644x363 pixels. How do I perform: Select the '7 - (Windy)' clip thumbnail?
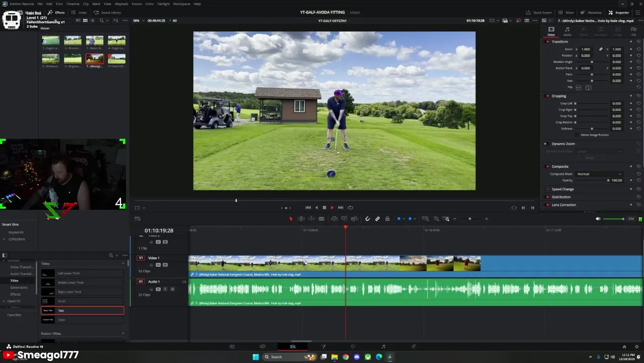[x=94, y=59]
